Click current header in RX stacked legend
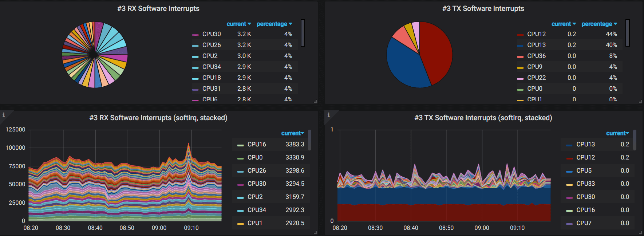Viewport: 644px width, 236px height. pyautogui.click(x=291, y=133)
